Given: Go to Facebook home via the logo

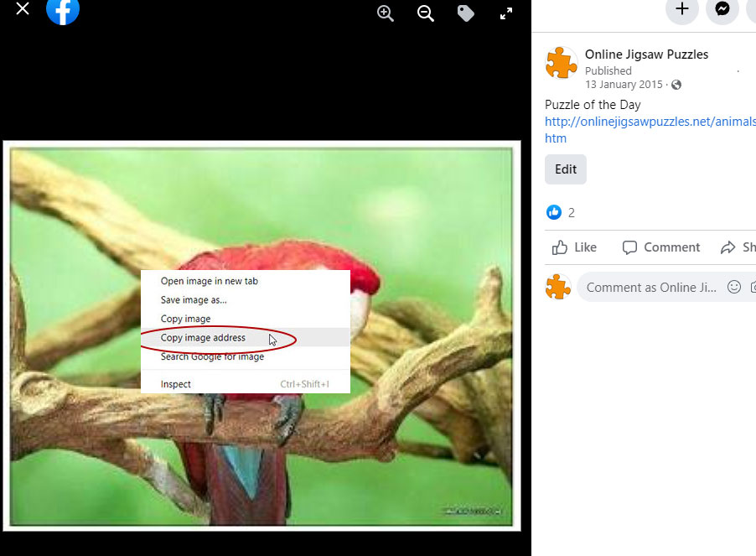Looking at the screenshot, I should click(62, 13).
